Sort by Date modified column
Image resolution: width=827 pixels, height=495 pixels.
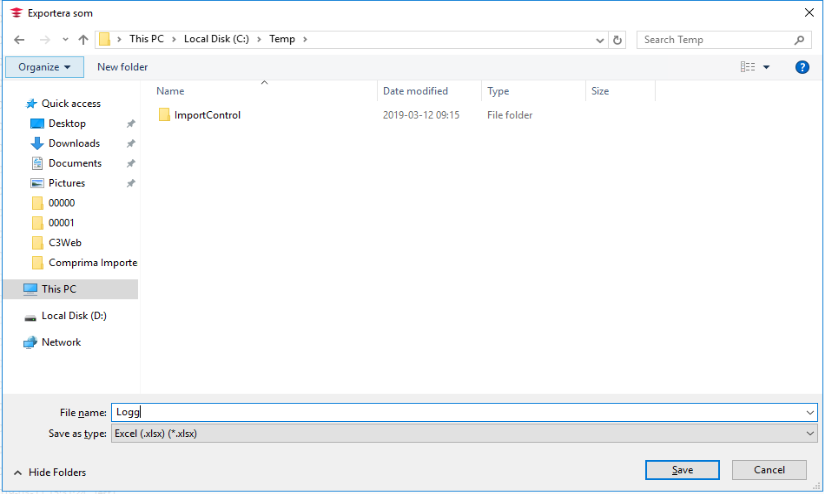coord(415,91)
